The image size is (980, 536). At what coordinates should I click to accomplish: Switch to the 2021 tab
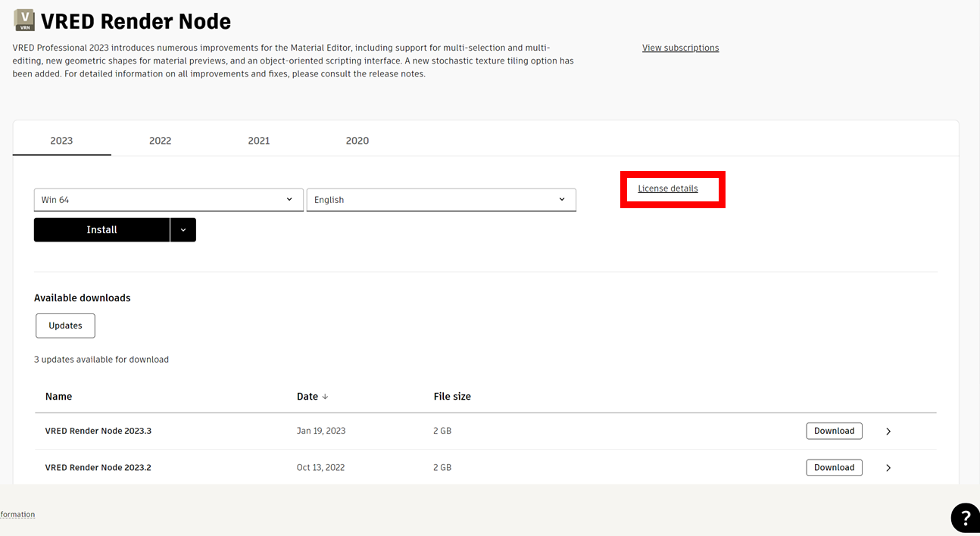point(258,141)
